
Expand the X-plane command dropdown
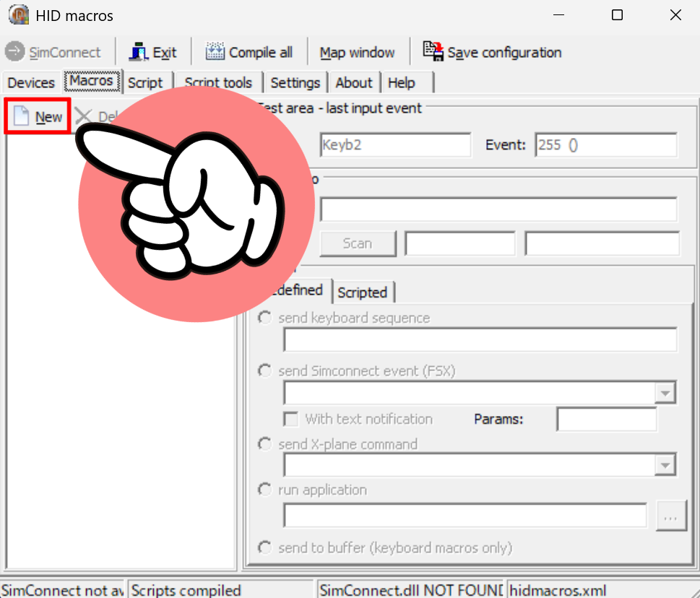point(664,466)
